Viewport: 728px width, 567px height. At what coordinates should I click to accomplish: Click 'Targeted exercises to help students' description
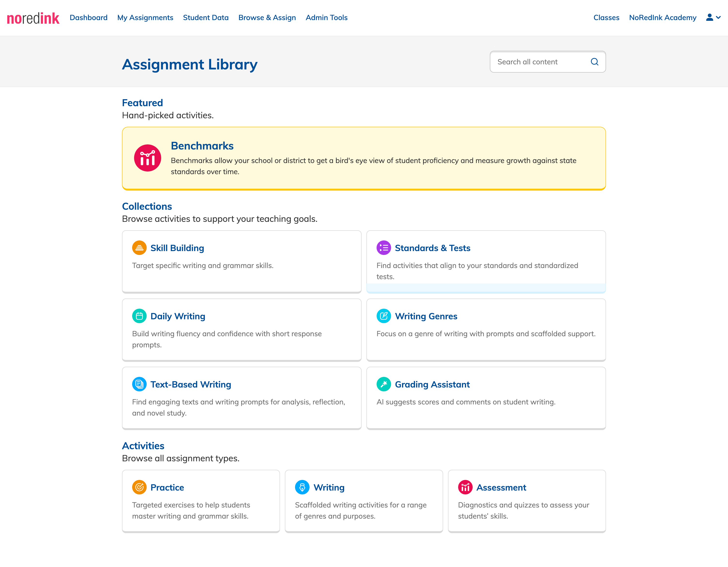click(x=191, y=510)
